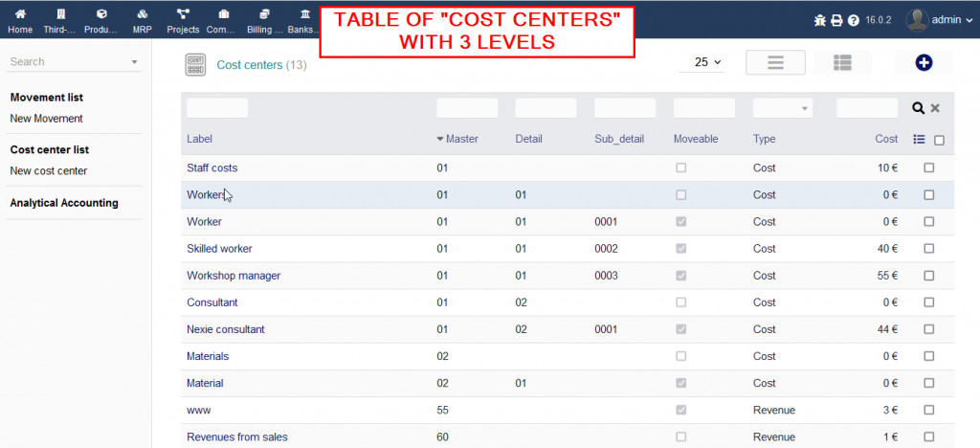
Task: Switch to hierarchical table view icon
Action: coord(842,62)
